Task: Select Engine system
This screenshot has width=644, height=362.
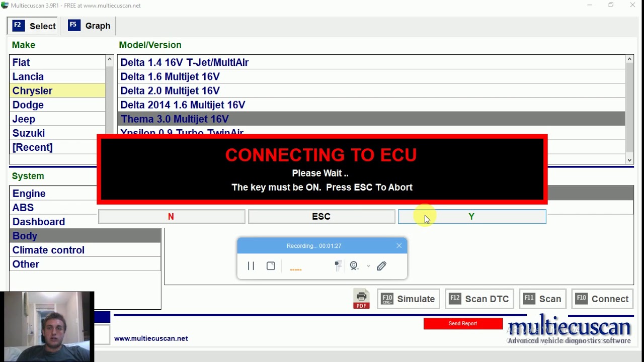Action: [53, 194]
